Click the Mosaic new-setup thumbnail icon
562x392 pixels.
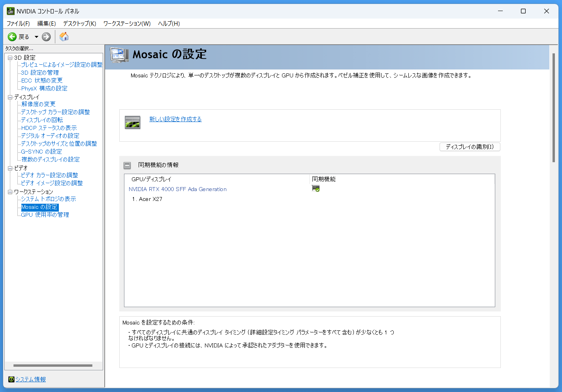(x=132, y=122)
